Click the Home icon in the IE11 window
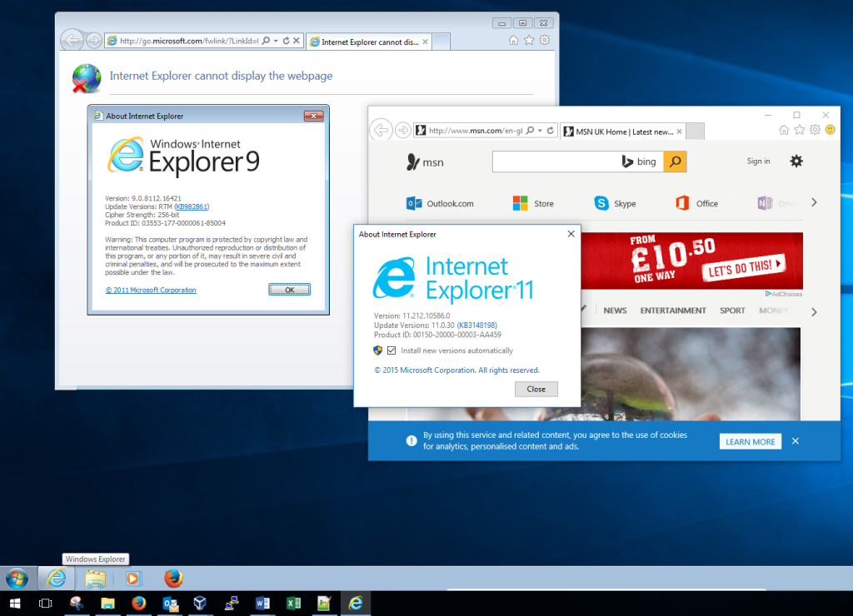Screen dimensions: 853x616 [x=783, y=129]
